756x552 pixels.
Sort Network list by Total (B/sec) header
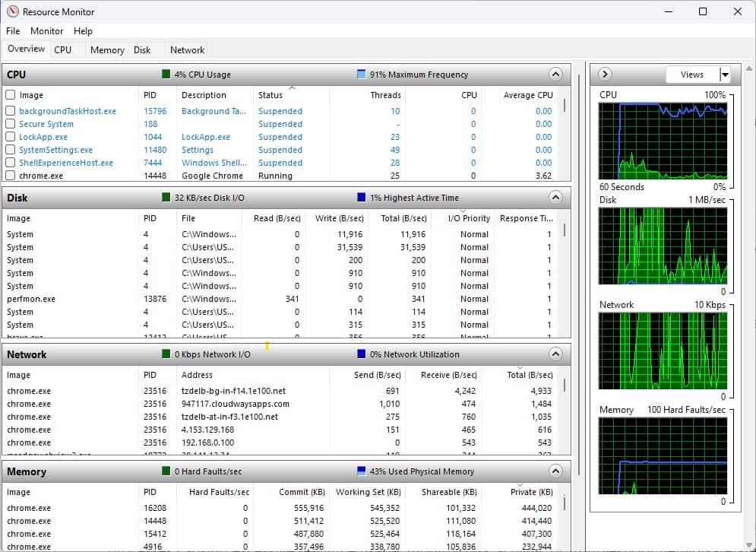point(519,375)
